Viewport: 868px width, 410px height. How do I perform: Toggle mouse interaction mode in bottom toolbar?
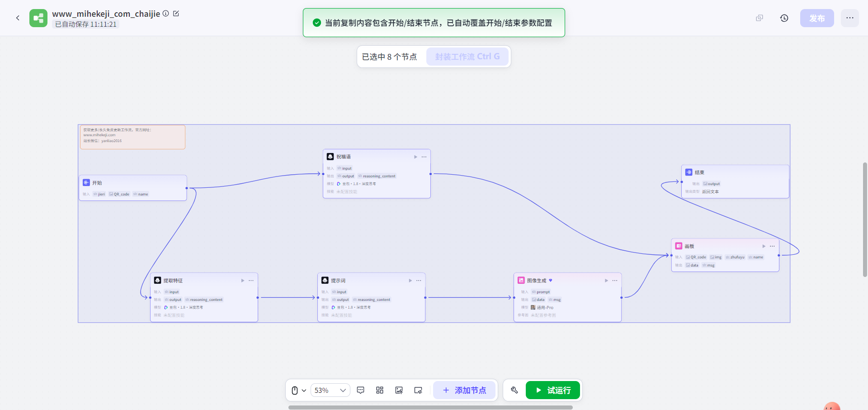pos(296,390)
